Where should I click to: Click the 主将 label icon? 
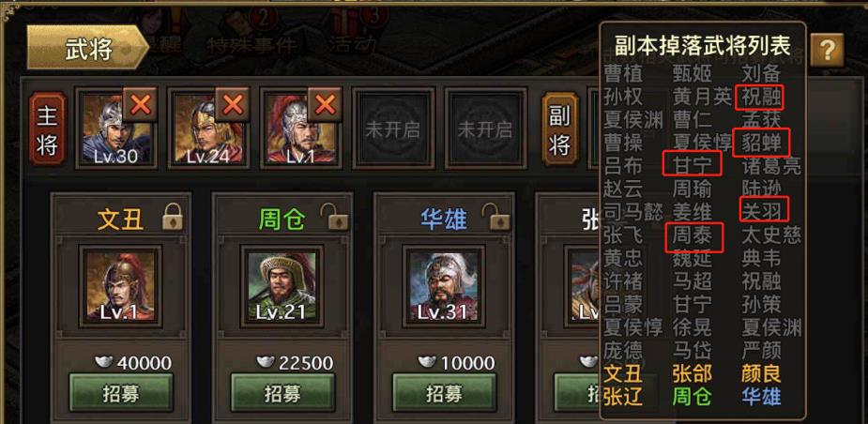(48, 129)
